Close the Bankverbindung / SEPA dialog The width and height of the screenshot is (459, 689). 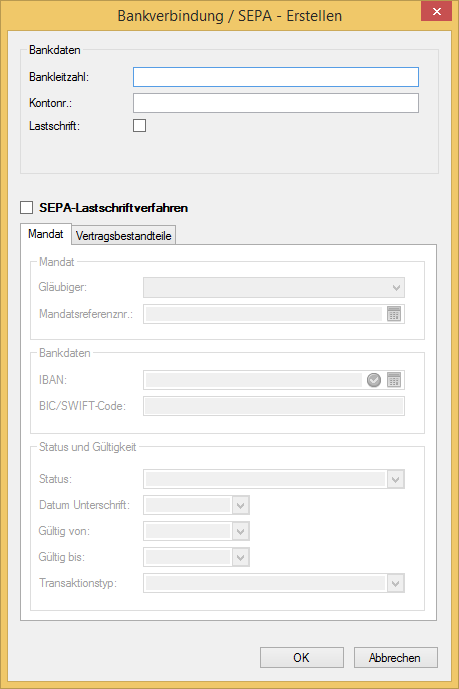coord(436,11)
